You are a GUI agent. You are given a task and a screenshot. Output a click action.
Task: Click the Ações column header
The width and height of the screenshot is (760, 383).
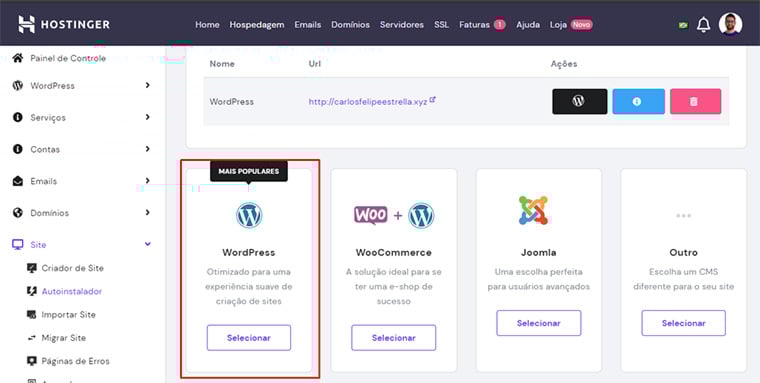click(x=564, y=64)
